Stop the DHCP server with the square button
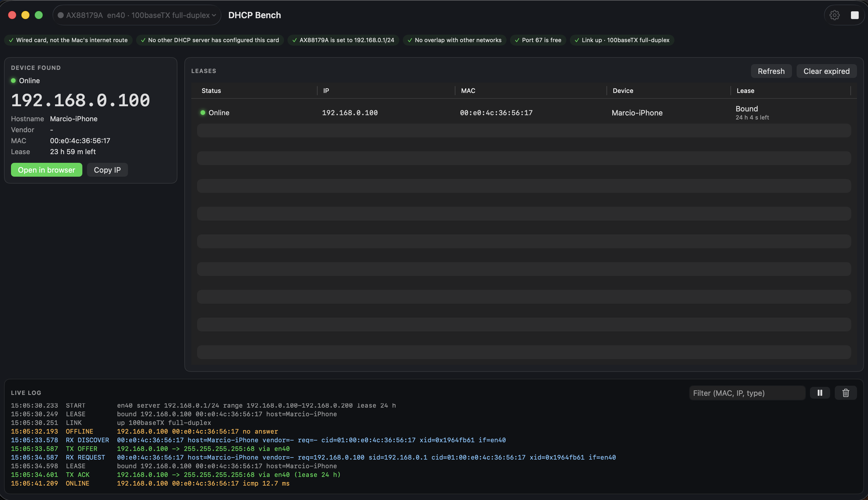The width and height of the screenshot is (868, 500). 855,15
